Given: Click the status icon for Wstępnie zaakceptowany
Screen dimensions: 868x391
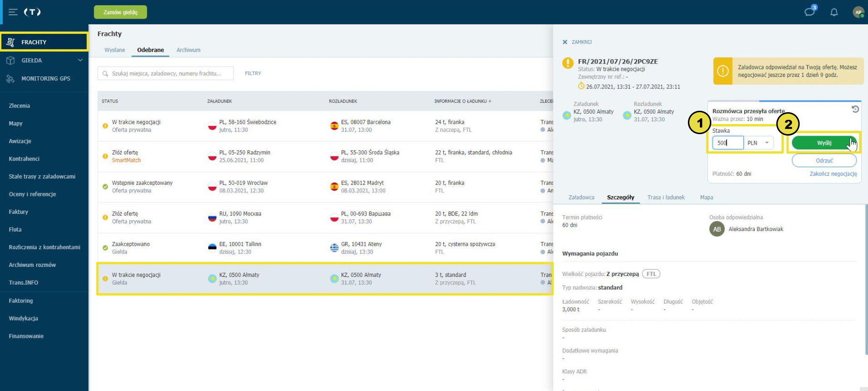Looking at the screenshot, I should pyautogui.click(x=105, y=187).
